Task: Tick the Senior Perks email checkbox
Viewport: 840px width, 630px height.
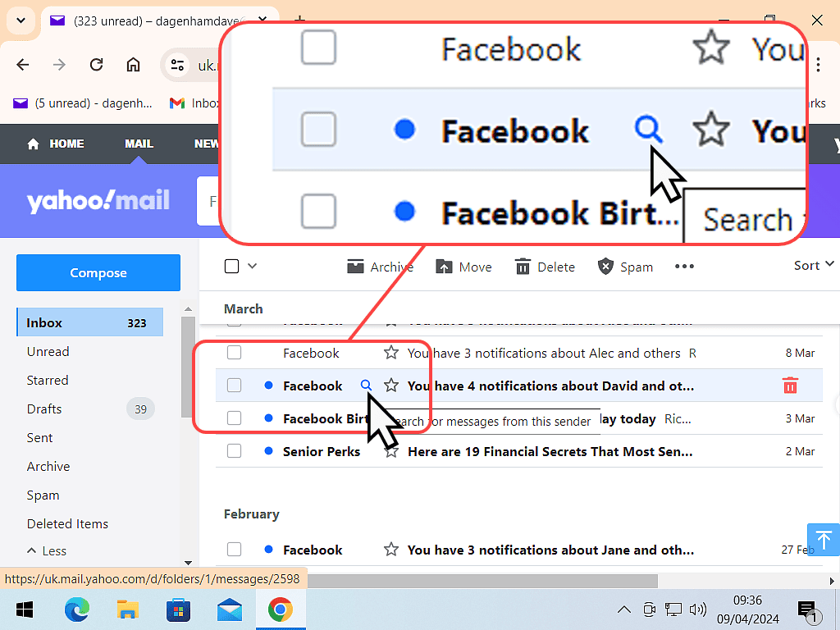Action: tap(235, 451)
